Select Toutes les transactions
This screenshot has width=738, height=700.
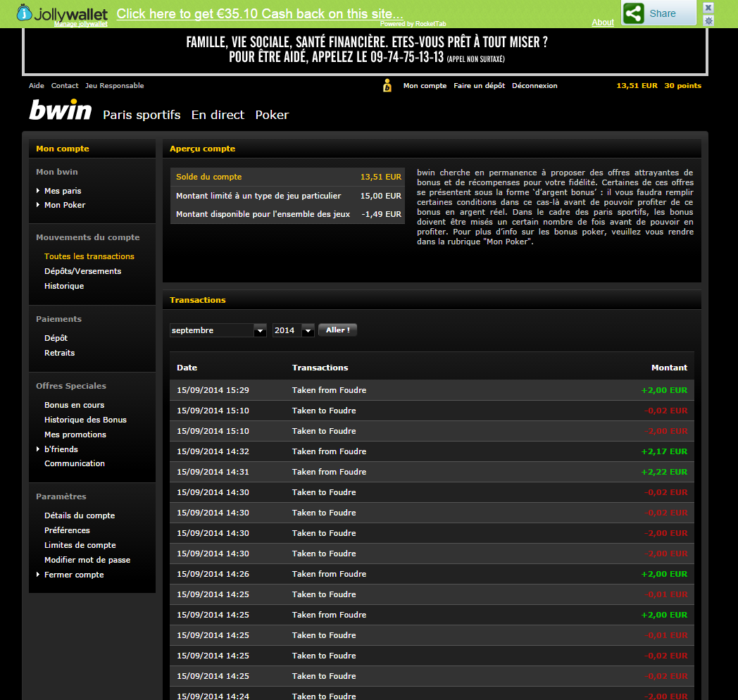click(89, 256)
